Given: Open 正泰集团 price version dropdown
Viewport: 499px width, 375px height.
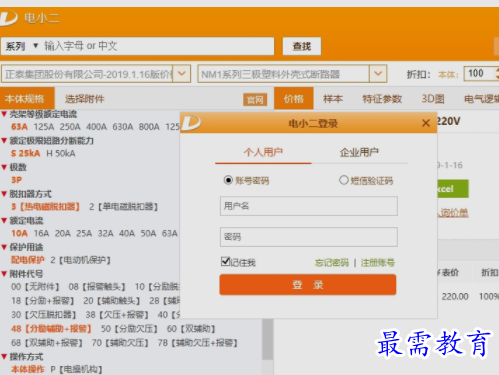Looking at the screenshot, I should [182, 74].
